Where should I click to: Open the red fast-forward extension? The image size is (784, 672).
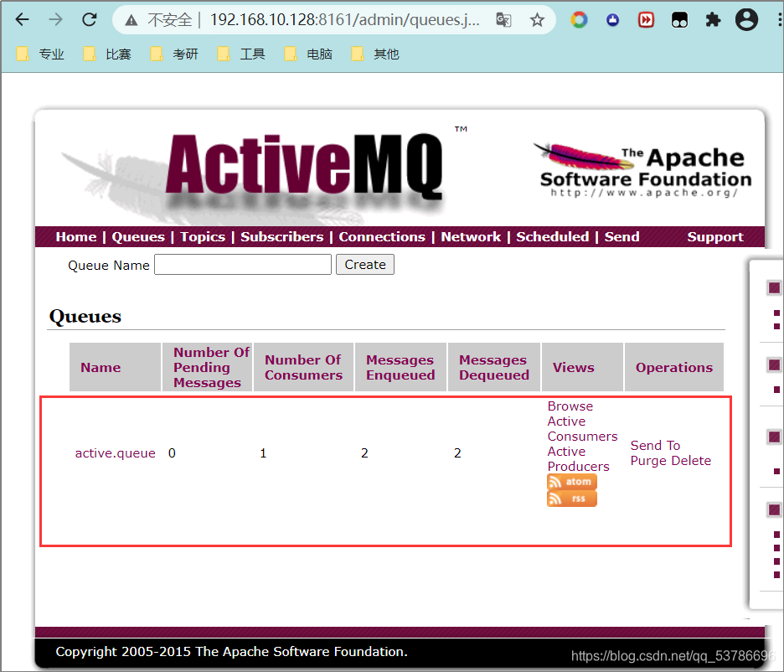click(646, 19)
